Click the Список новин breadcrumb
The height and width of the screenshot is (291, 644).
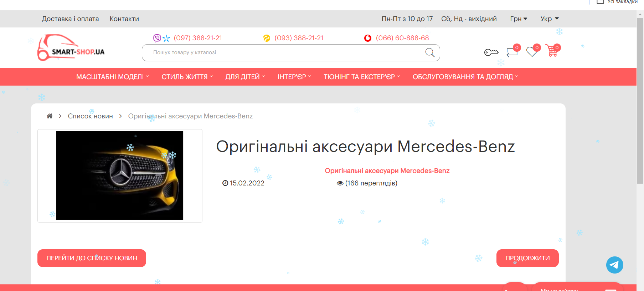[x=91, y=116]
